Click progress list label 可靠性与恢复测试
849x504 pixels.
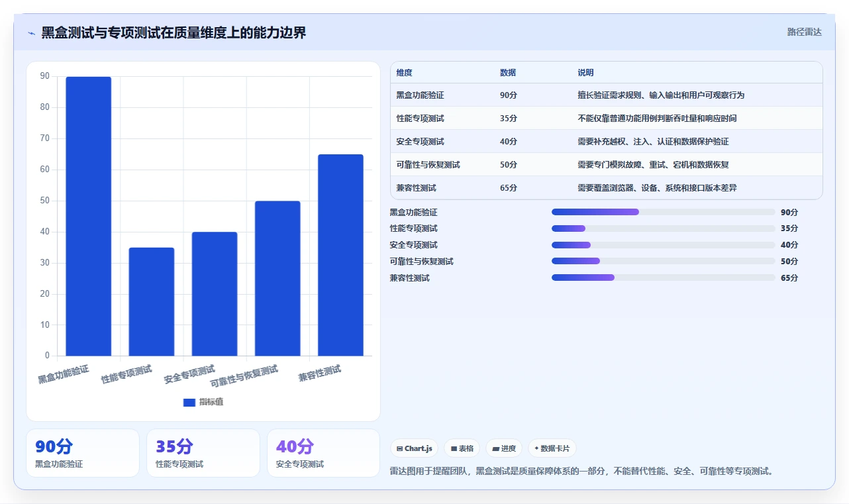pos(422,262)
